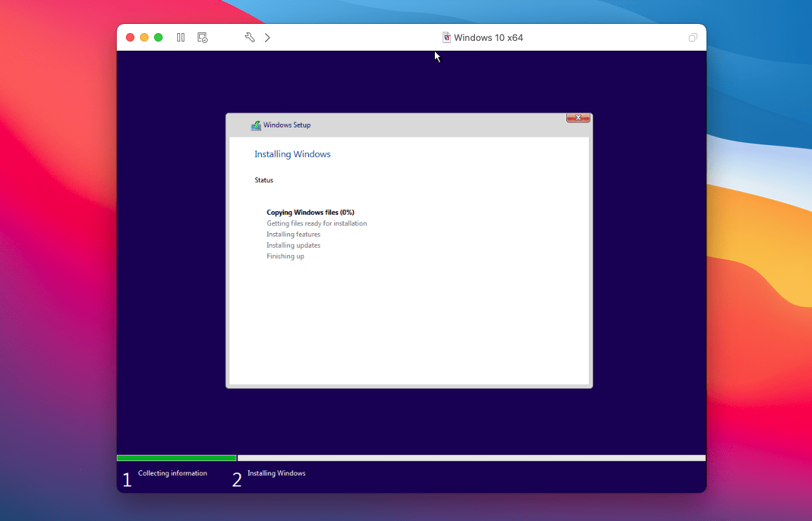Expand the toolbar chevron arrow
812x521 pixels.
(267, 37)
